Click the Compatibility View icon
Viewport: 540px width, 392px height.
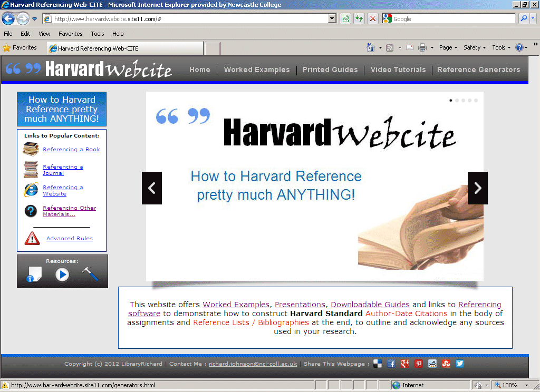345,18
